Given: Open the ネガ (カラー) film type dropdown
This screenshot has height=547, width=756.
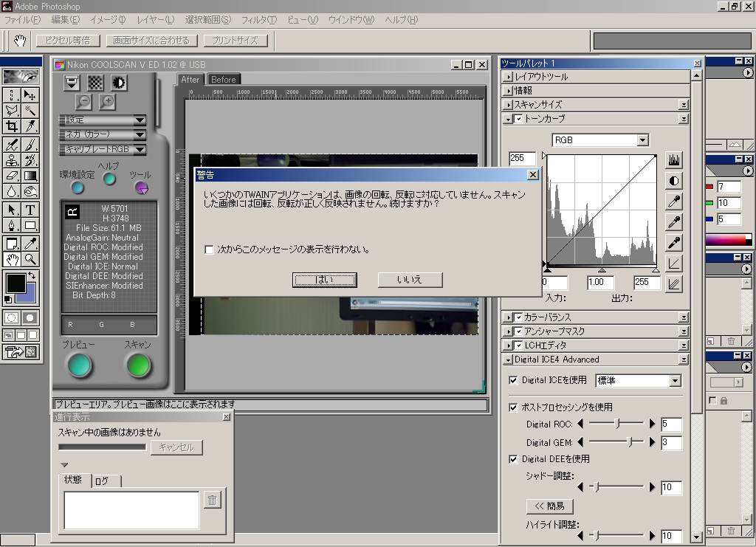Looking at the screenshot, I should pyautogui.click(x=103, y=135).
